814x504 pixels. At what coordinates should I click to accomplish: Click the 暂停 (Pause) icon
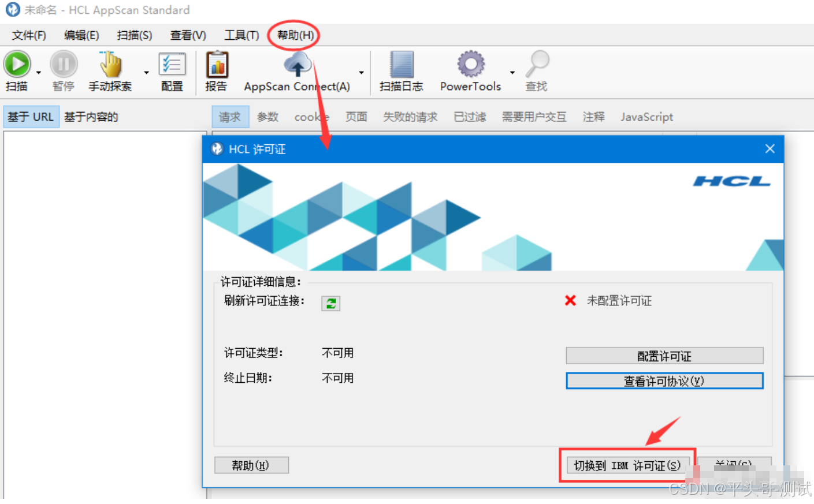tap(64, 65)
